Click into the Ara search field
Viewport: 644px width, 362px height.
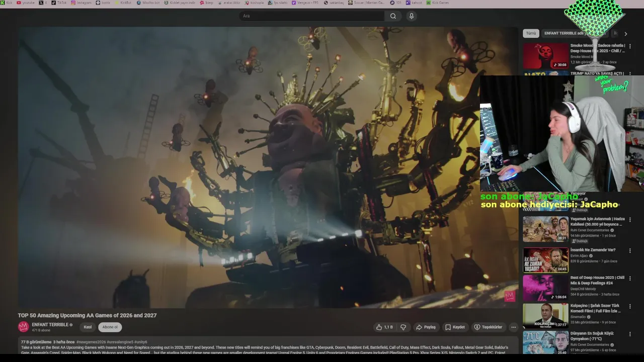pyautogui.click(x=312, y=16)
